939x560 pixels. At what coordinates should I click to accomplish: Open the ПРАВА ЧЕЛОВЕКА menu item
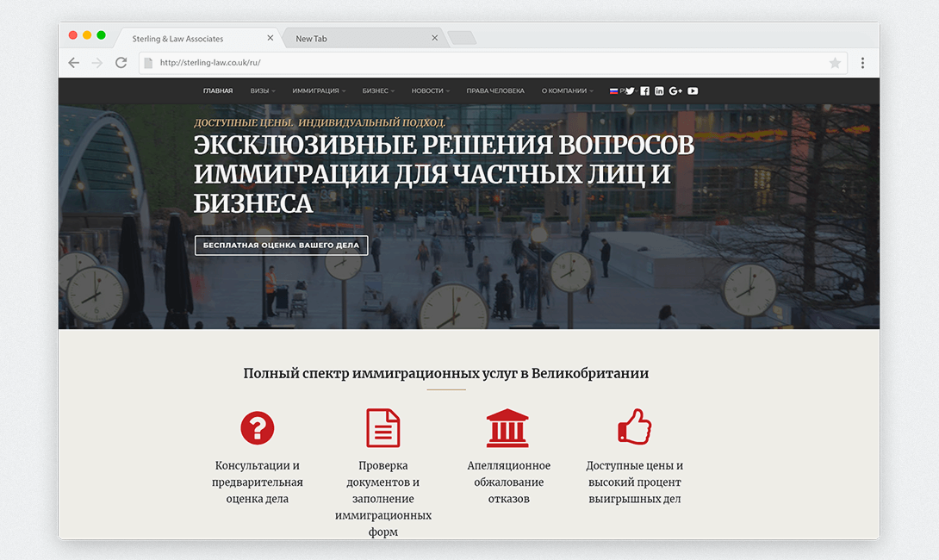[495, 91]
